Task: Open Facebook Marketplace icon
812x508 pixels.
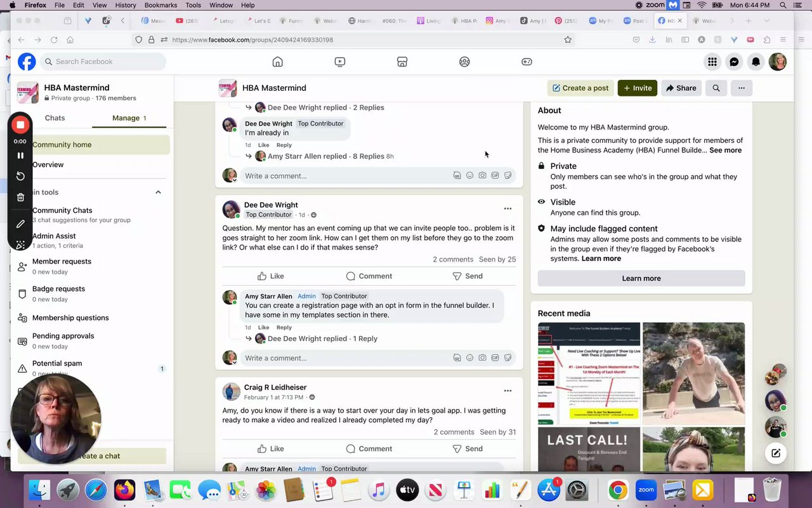Action: click(x=402, y=62)
